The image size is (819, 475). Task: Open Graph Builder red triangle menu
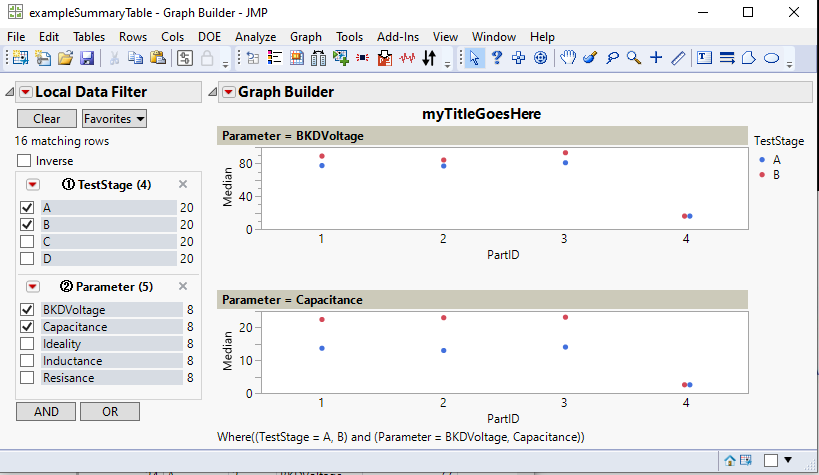point(228,92)
